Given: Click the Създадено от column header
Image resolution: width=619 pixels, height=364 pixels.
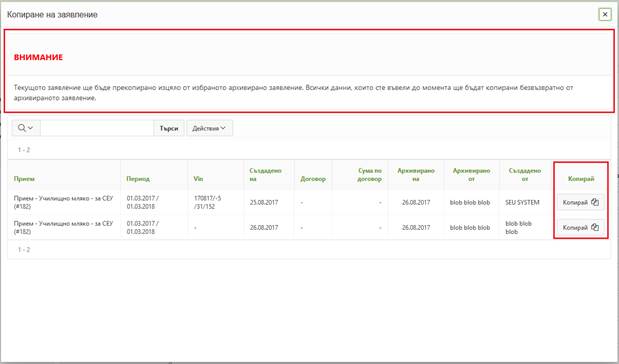Looking at the screenshot, I should tap(525, 174).
